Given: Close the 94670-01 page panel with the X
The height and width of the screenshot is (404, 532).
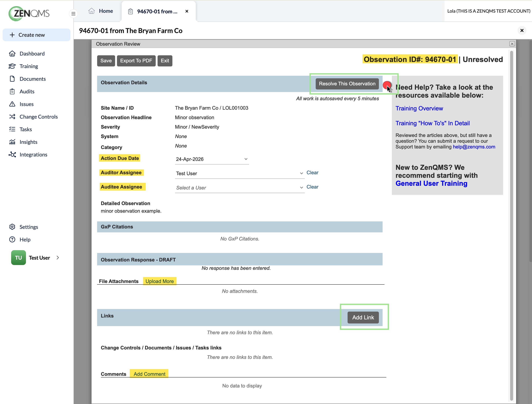Looking at the screenshot, I should pyautogui.click(x=522, y=31).
